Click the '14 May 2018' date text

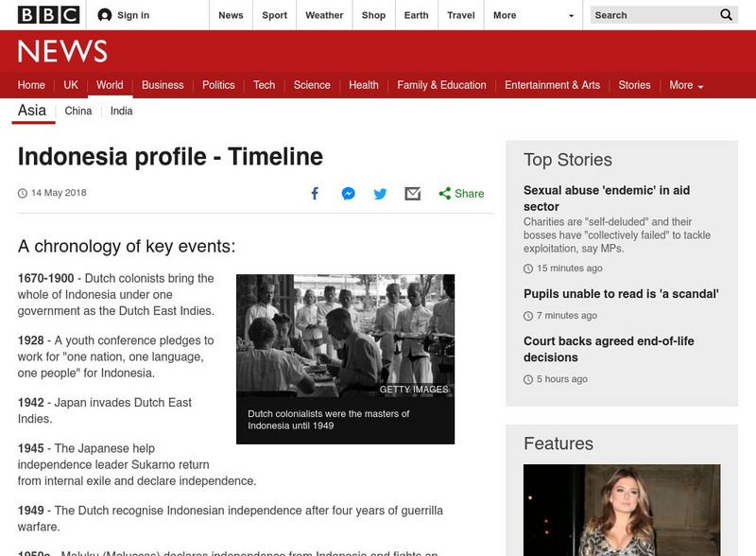coord(59,193)
